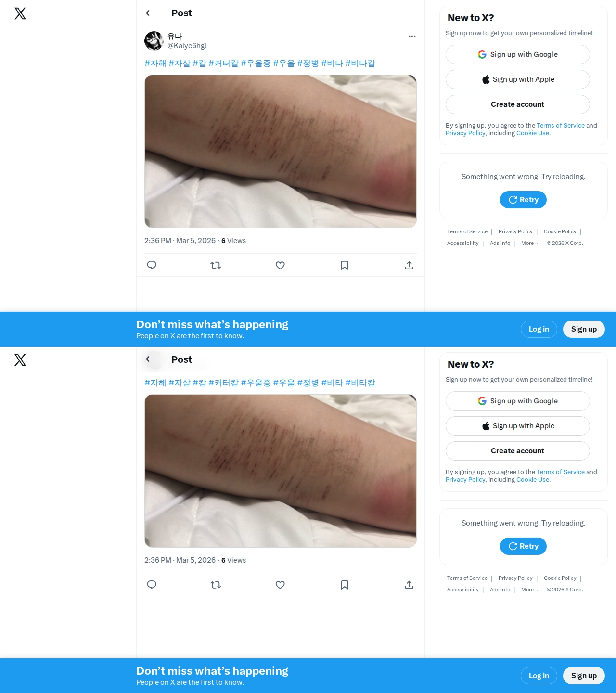Image resolution: width=616 pixels, height=693 pixels.
Task: Click the upper Retry button
Action: tap(523, 200)
